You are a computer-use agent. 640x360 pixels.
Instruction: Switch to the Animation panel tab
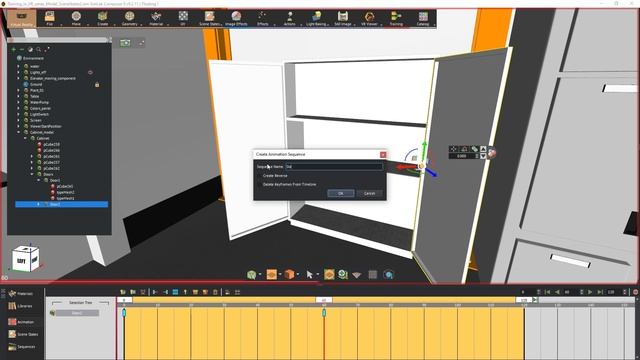tap(21, 322)
